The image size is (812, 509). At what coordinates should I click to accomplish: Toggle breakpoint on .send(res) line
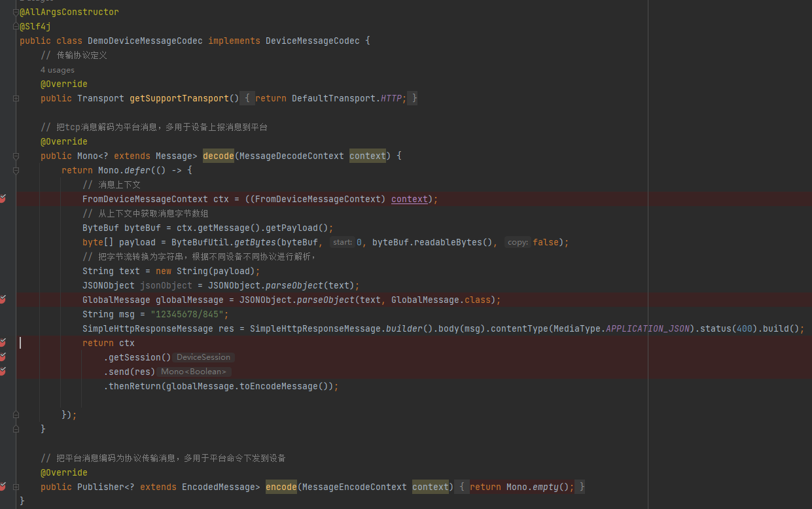(3, 372)
